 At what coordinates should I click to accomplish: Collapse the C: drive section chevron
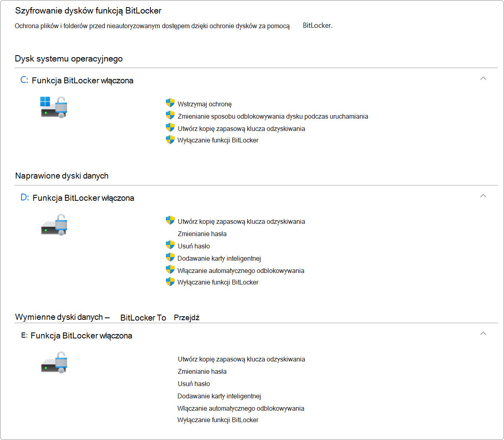point(483,79)
